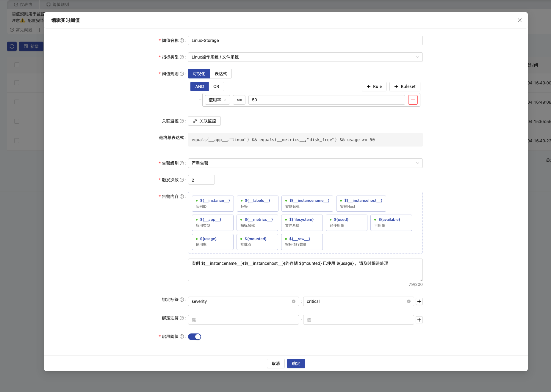Viewport: 551px width, 392px height.
Task: Click help icon beside 告警级别 label
Action: (x=182, y=163)
